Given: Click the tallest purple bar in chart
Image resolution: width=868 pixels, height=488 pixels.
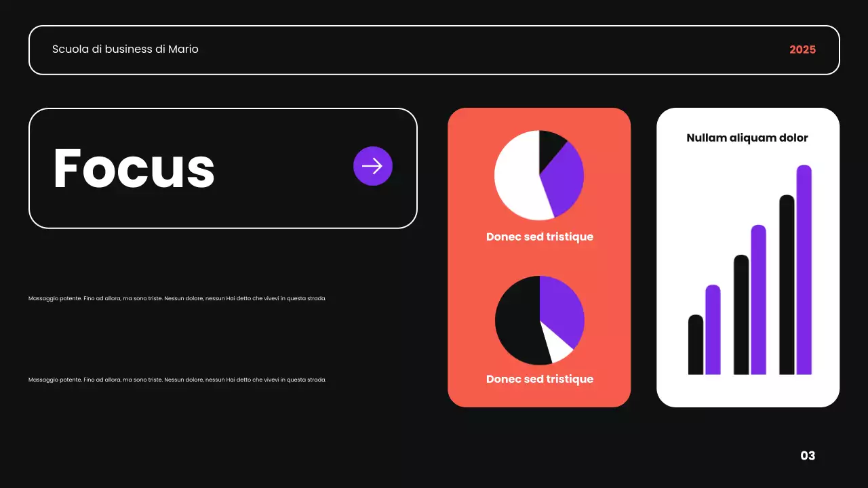Looking at the screenshot, I should click(x=804, y=270).
